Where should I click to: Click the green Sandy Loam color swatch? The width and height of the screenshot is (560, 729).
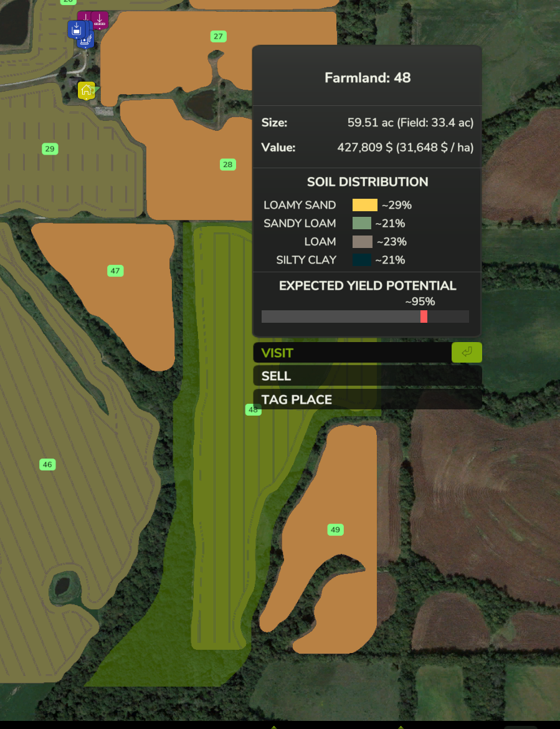click(362, 223)
